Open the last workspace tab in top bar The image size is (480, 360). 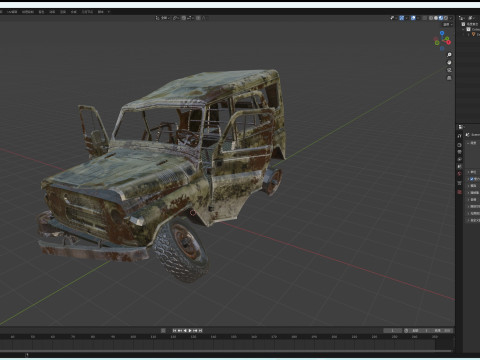[100, 12]
